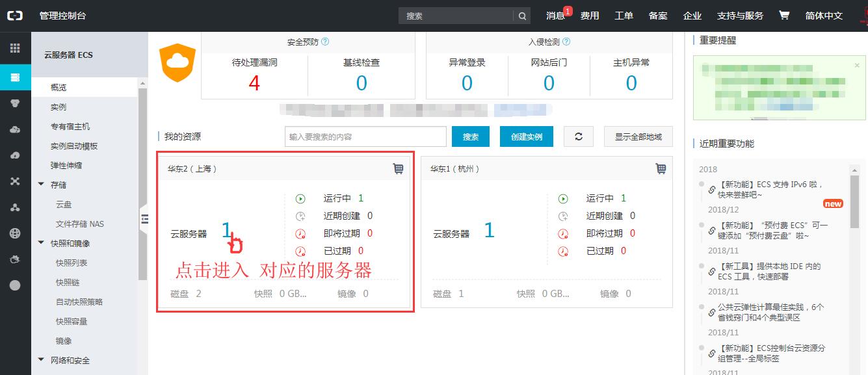868x375 pixels.
Task: Focus the 输入要搜索的内容 resource search field
Action: pyautogui.click(x=365, y=136)
